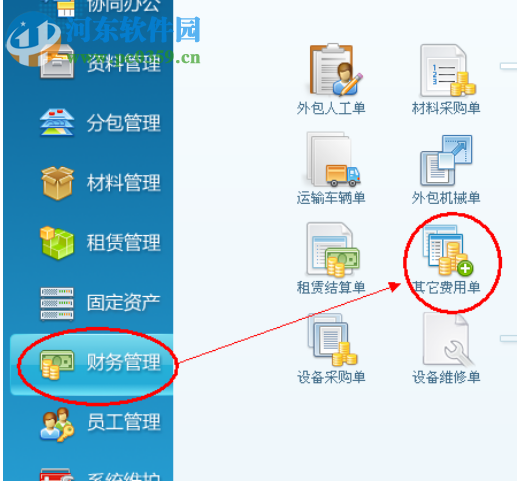Open the 租赁结算单 icon
This screenshot has width=517, height=481.
click(x=333, y=250)
